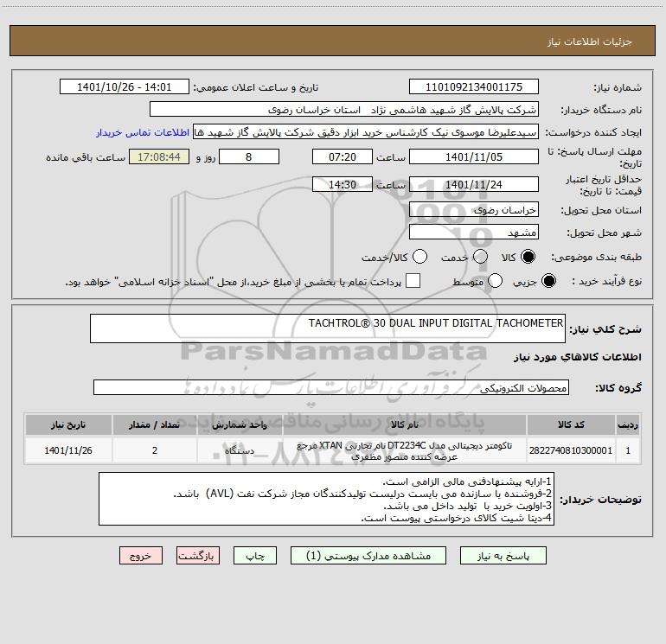Image resolution: width=666 pixels, height=644 pixels.
Task: Click the جزئیات اطلاعات نیاز header title
Action: pos(590,41)
